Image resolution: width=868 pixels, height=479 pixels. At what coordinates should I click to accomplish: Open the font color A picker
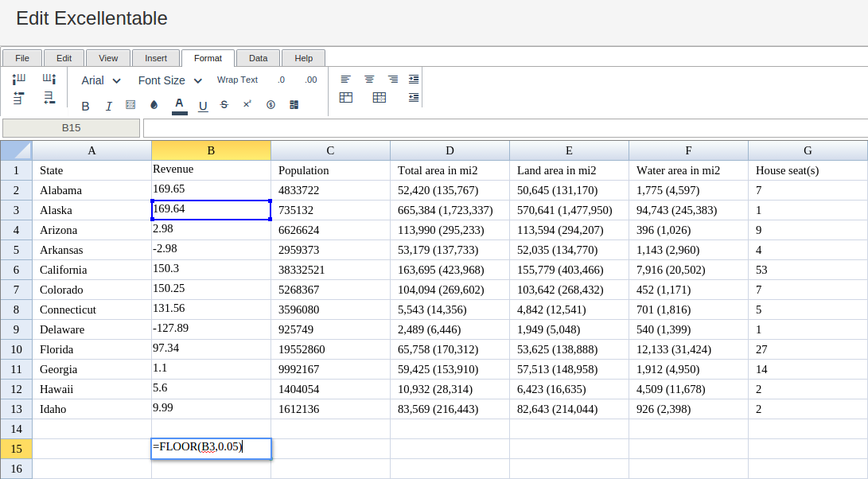pyautogui.click(x=179, y=104)
